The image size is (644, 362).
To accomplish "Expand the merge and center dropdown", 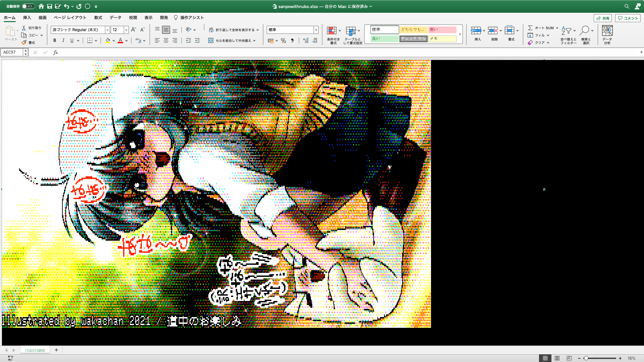I will (x=255, y=41).
